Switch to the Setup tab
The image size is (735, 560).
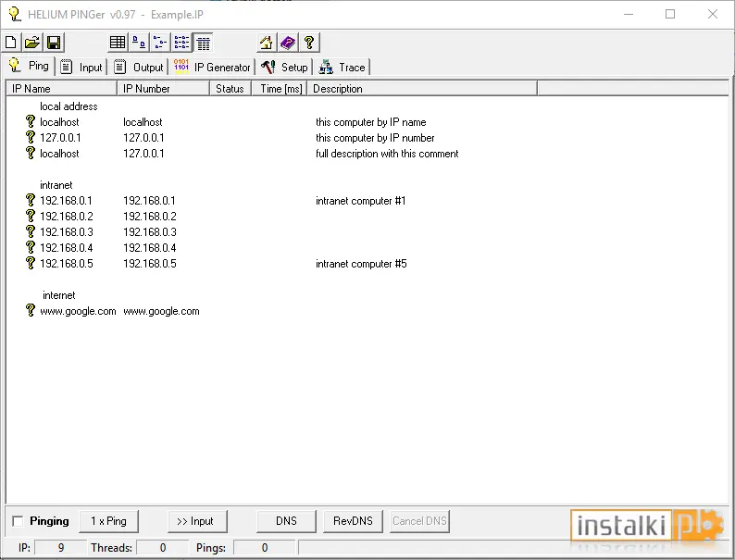pyautogui.click(x=285, y=67)
